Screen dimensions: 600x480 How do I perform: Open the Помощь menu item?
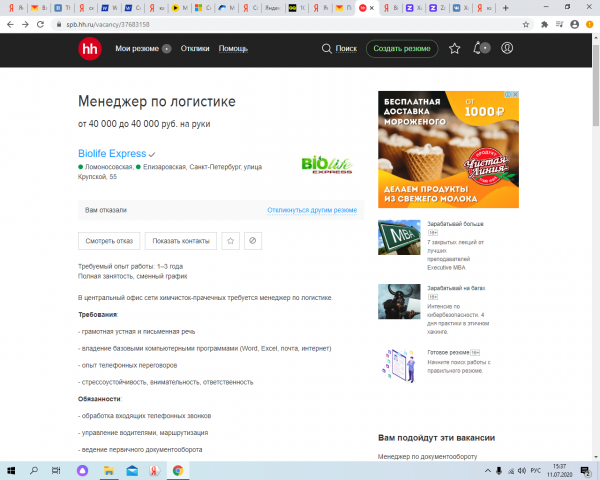coord(233,48)
